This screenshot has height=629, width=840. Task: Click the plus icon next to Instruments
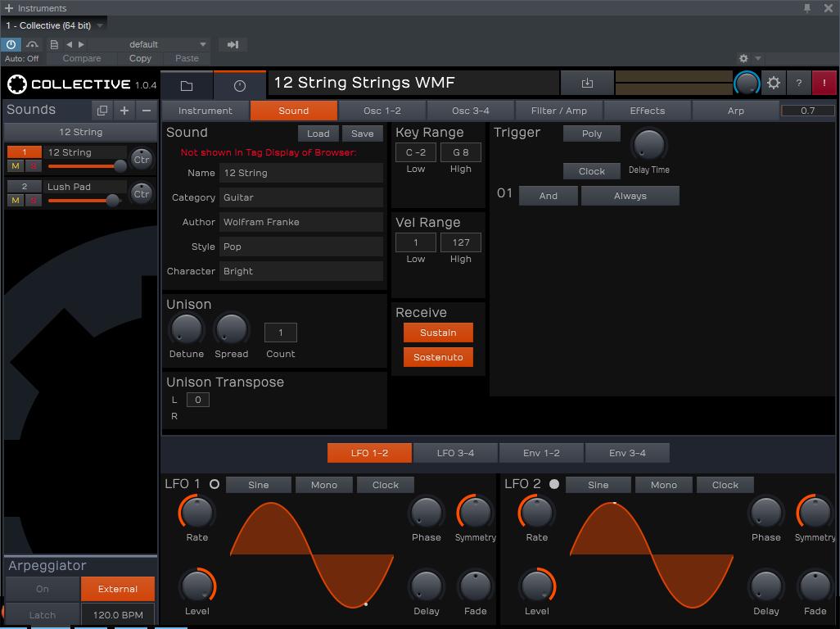[x=8, y=8]
